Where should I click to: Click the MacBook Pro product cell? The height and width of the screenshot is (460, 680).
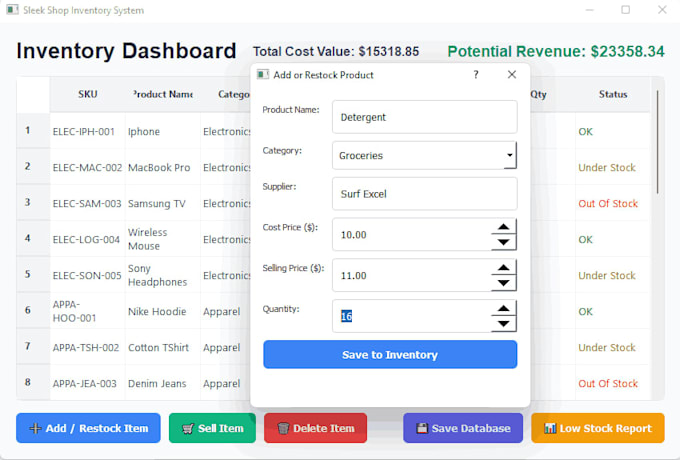[x=163, y=167]
